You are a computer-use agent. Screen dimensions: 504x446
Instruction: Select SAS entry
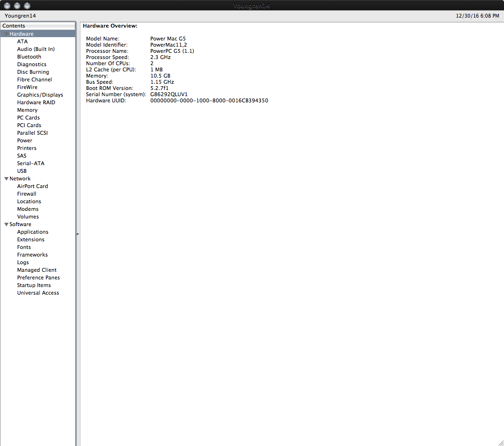click(x=21, y=156)
